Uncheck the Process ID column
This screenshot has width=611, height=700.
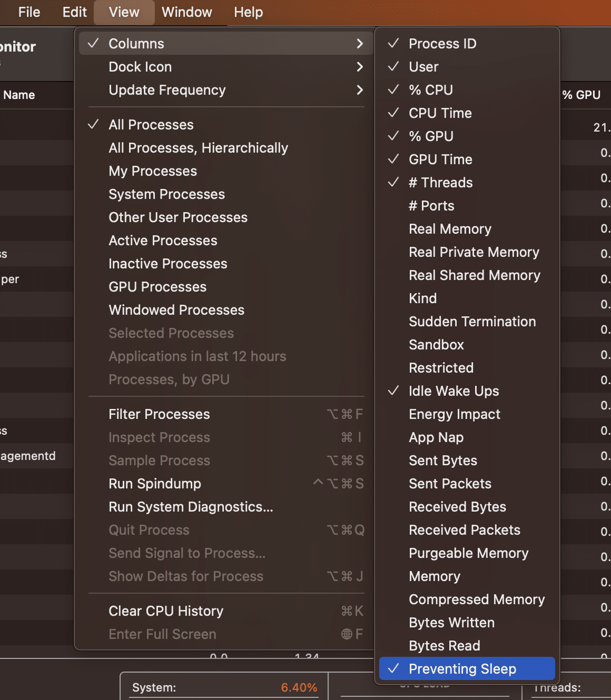pos(467,44)
